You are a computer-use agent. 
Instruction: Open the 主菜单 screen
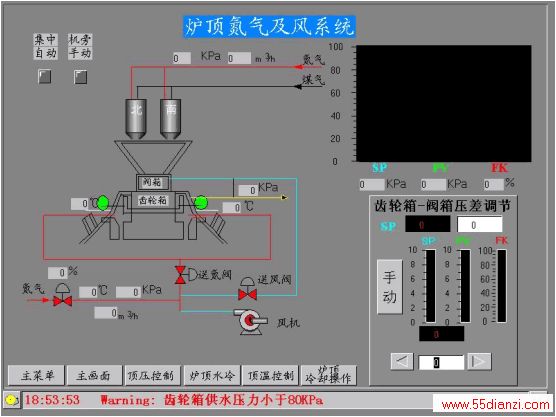click(36, 375)
